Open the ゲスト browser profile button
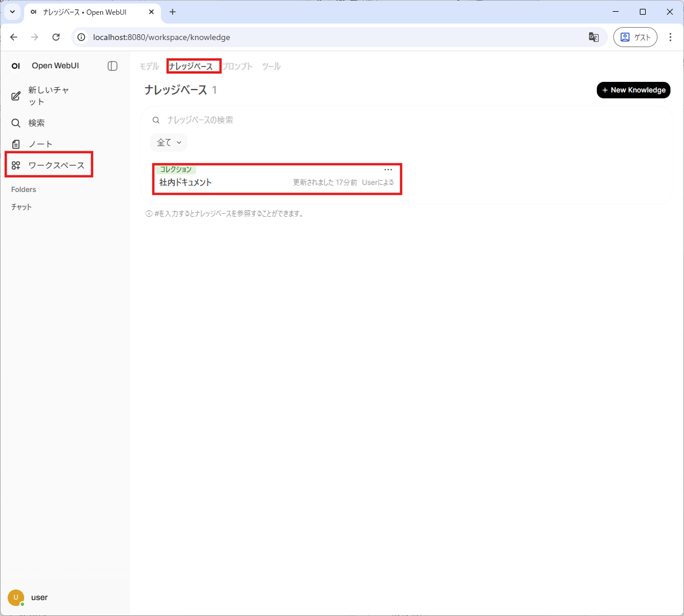684x616 pixels. tap(635, 37)
